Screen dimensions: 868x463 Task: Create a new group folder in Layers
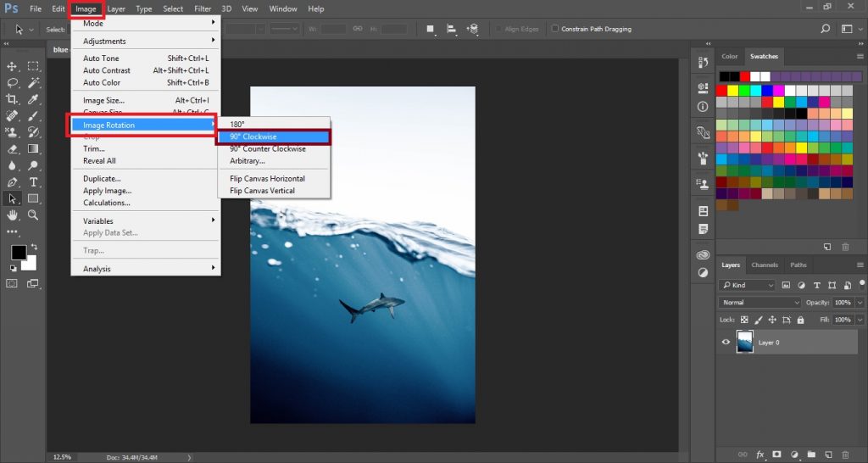coord(811,455)
